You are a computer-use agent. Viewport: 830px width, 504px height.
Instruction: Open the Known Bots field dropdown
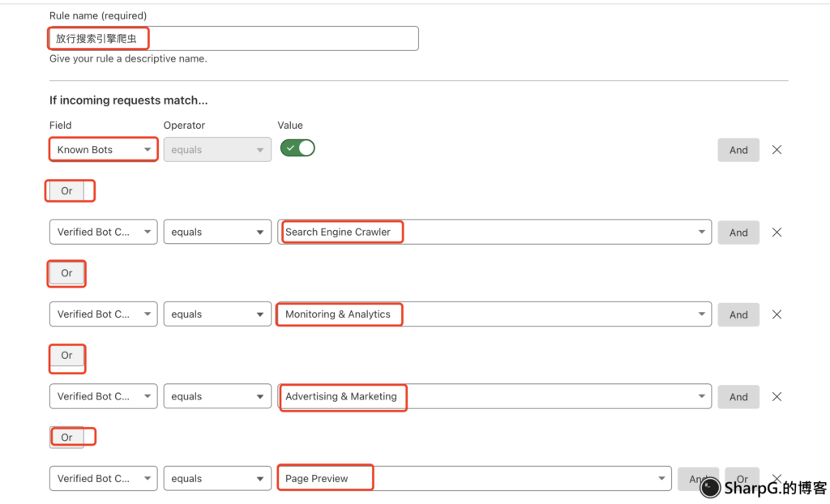tap(104, 150)
